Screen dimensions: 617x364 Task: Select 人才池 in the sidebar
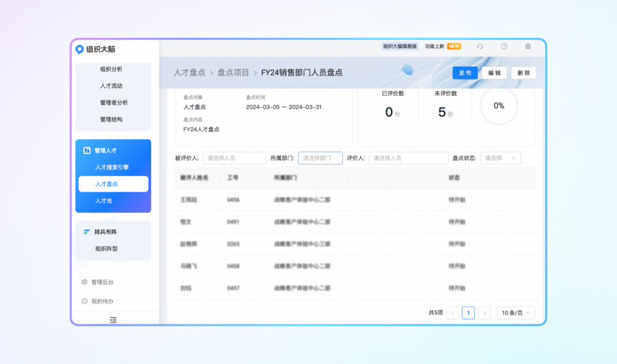tap(103, 201)
